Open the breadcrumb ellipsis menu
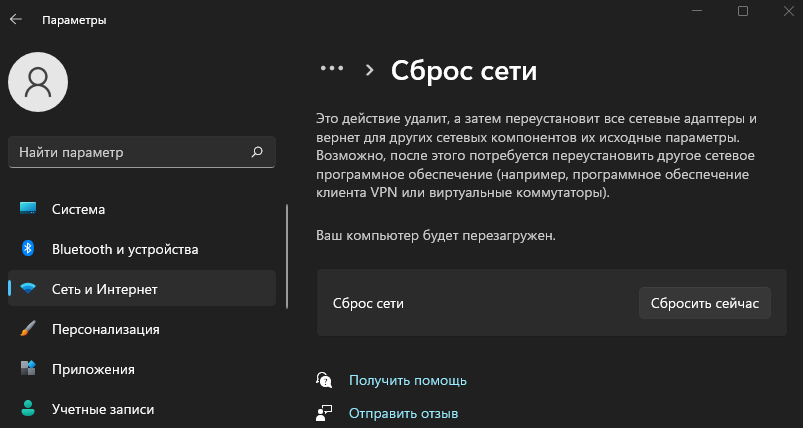This screenshot has height=428, width=803. click(x=332, y=68)
